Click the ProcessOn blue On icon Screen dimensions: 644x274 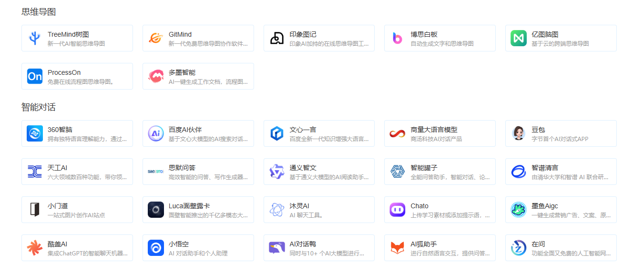point(35,76)
